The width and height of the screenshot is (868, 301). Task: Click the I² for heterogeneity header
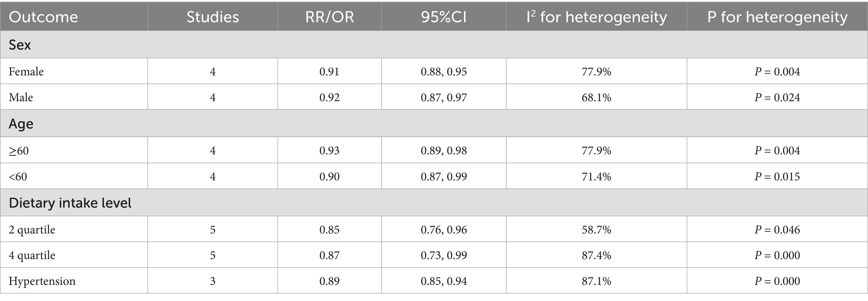pyautogui.click(x=596, y=17)
